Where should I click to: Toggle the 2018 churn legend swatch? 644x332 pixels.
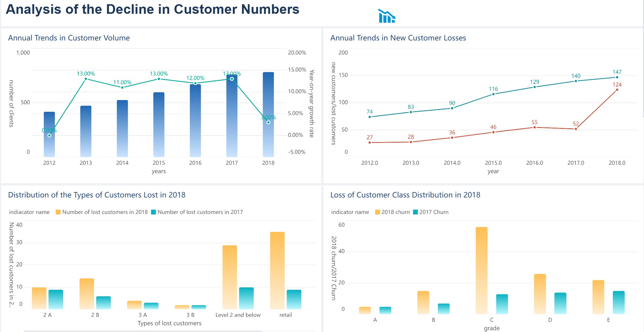tap(377, 212)
